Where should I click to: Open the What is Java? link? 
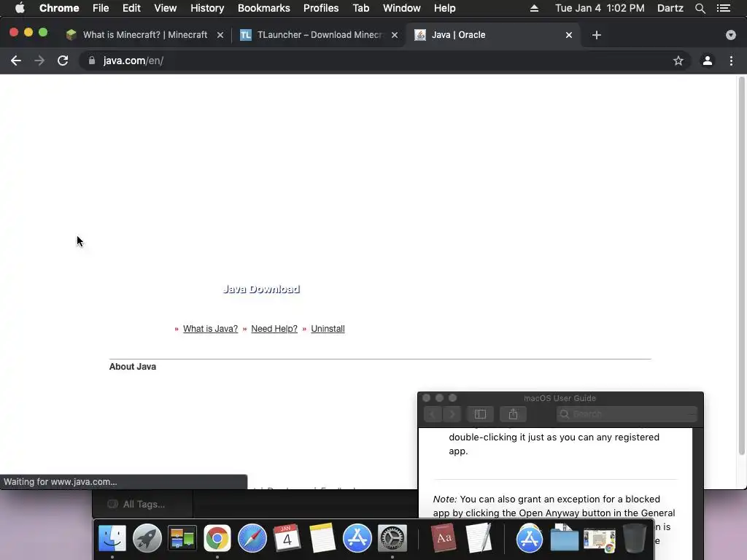210,329
